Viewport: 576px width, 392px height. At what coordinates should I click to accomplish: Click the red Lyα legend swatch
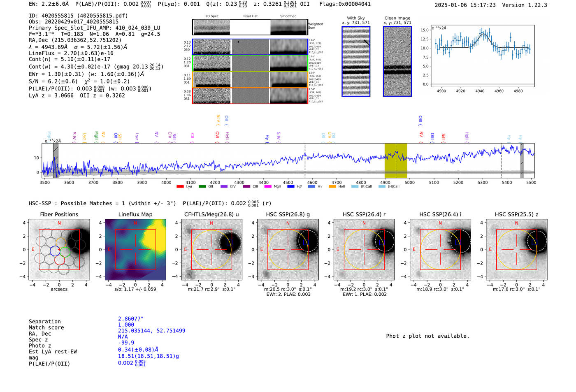coord(180,187)
